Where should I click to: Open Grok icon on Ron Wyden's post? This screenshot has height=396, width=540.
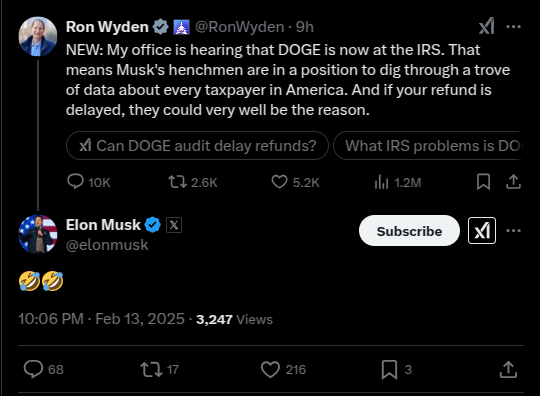487,26
